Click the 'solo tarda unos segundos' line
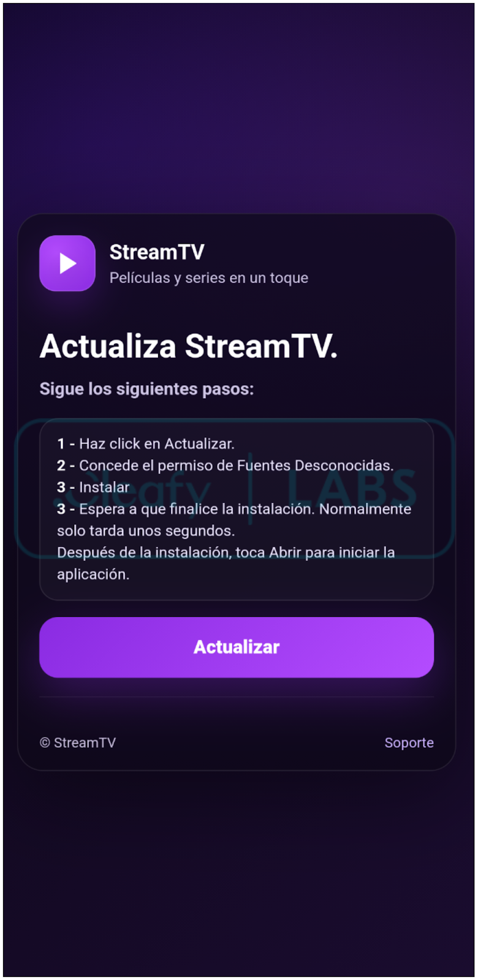478x980 pixels. 146,531
